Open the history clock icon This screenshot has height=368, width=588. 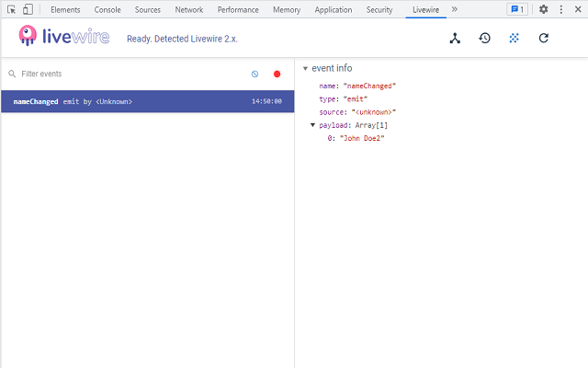point(484,38)
